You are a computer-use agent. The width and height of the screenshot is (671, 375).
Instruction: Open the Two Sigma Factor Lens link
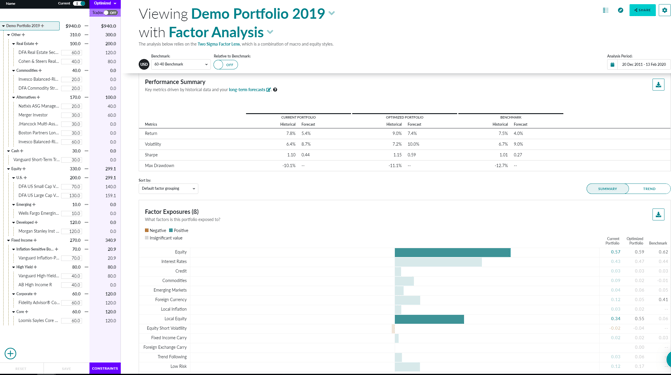[x=218, y=44]
